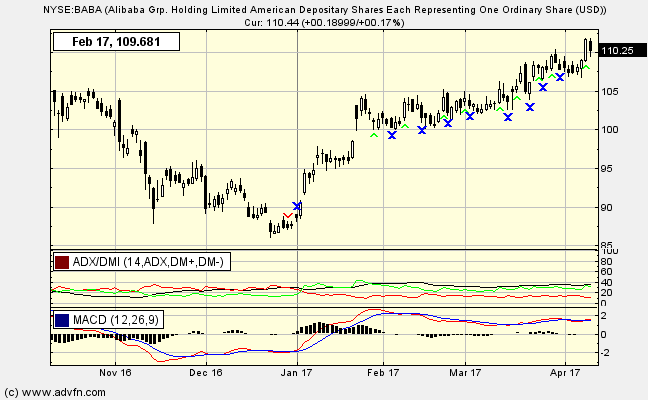Click the dark blue MACD legend swatch
Image resolution: width=648 pixels, height=400 pixels.
click(x=62, y=320)
